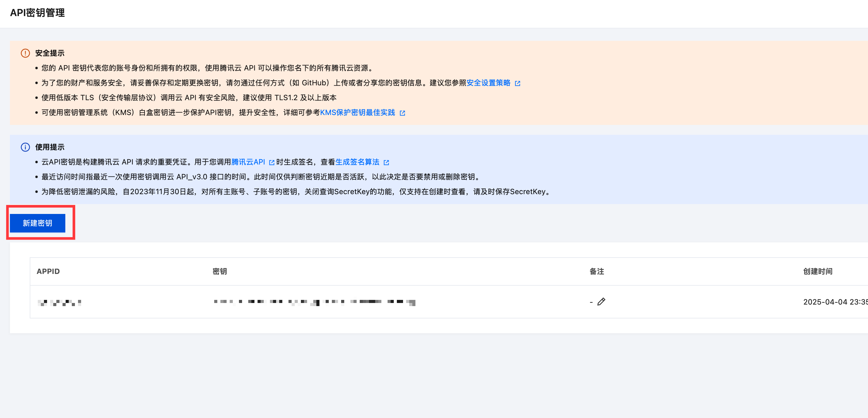
Task: Click external-link icon after 安全设置策略
Action: point(518,83)
